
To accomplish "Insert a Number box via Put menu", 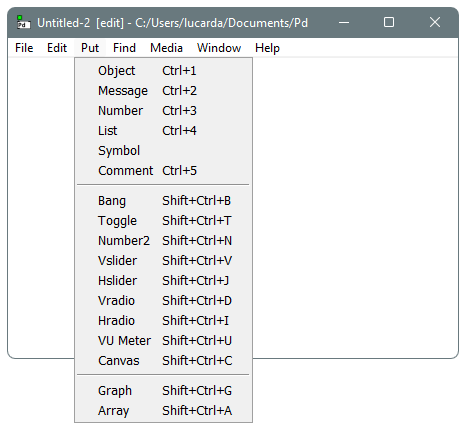I will 163,111.
